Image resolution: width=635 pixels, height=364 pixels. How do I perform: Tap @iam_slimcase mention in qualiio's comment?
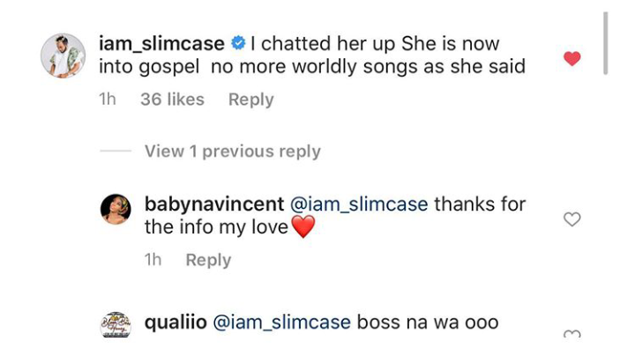coord(281,323)
